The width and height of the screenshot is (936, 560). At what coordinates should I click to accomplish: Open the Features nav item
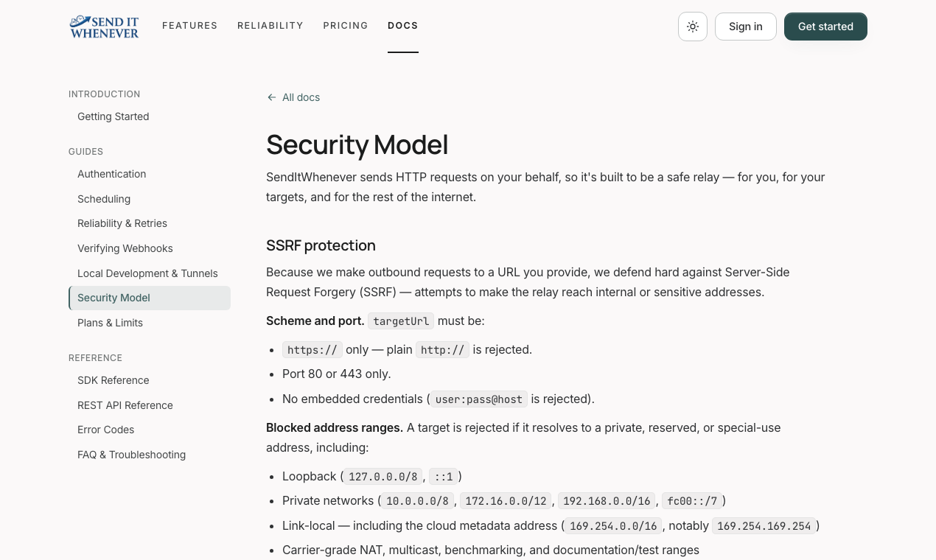(x=190, y=26)
